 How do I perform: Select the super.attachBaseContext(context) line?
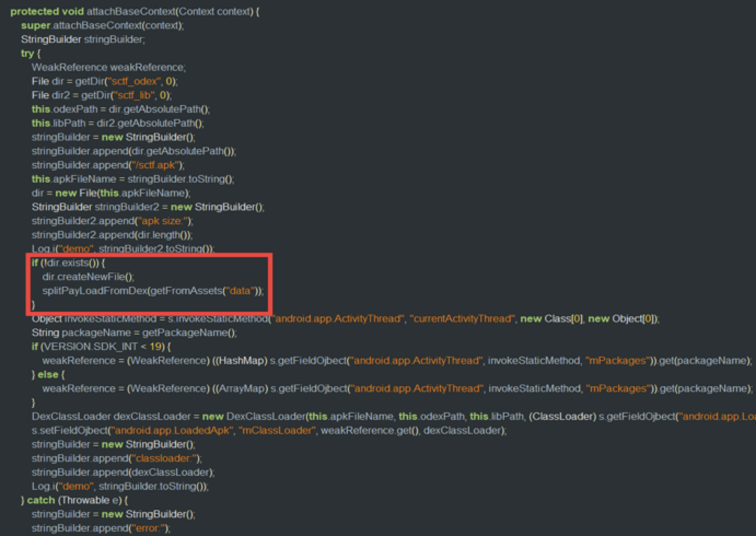pyautogui.click(x=102, y=25)
